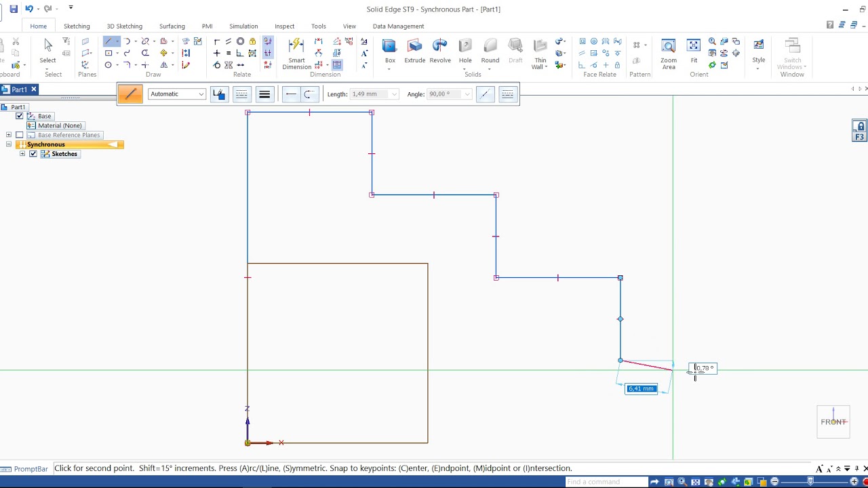Click the status bar Fit icon
This screenshot has height=488, width=868.
click(x=696, y=482)
